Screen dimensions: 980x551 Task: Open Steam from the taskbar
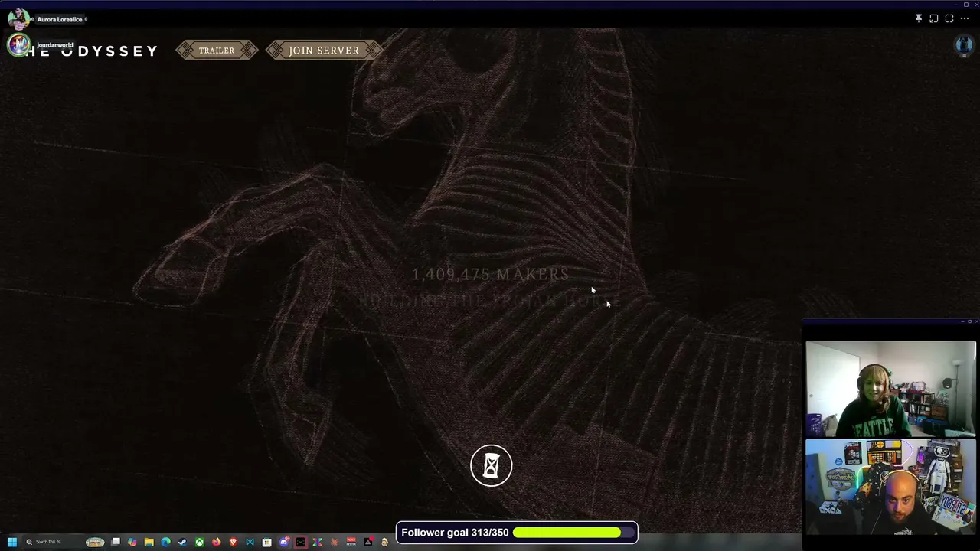click(x=182, y=542)
